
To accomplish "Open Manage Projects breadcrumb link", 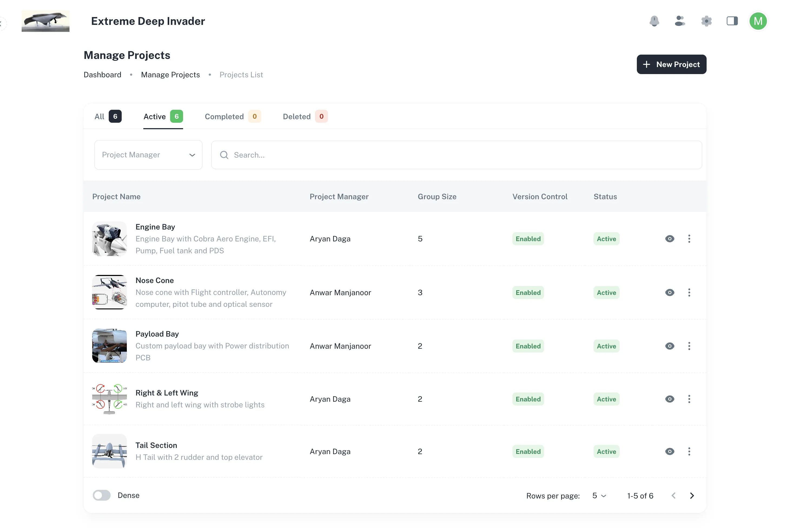I will 170,75.
